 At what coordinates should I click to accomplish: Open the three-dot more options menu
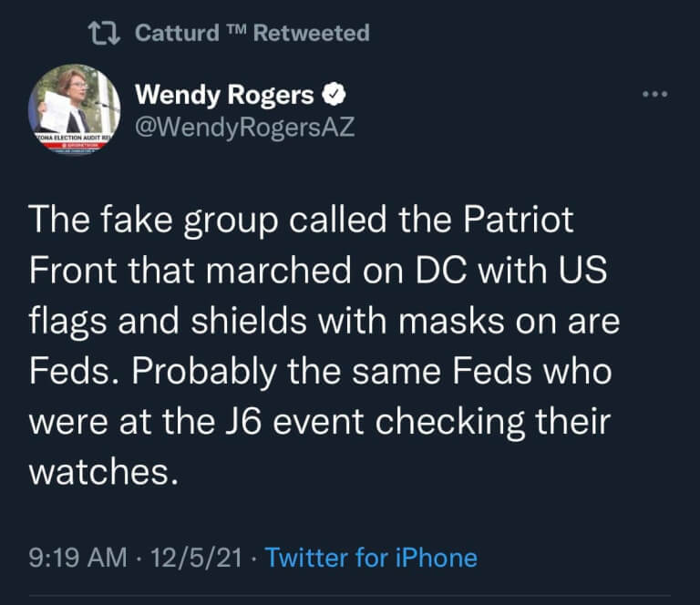pyautogui.click(x=655, y=94)
